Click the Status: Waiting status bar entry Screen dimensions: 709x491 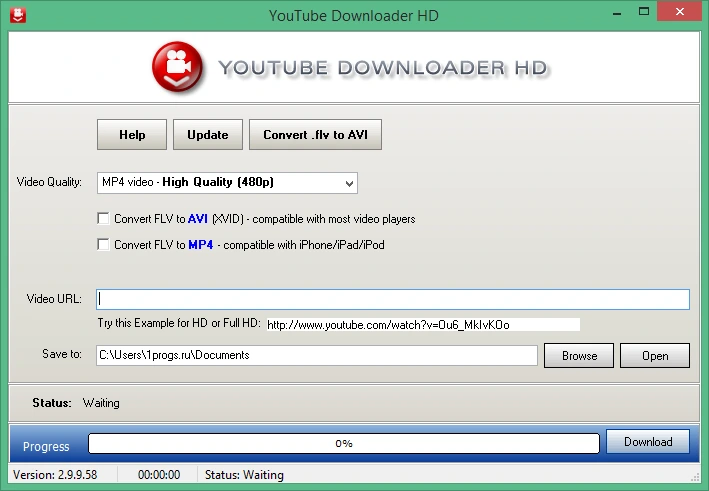coord(244,475)
